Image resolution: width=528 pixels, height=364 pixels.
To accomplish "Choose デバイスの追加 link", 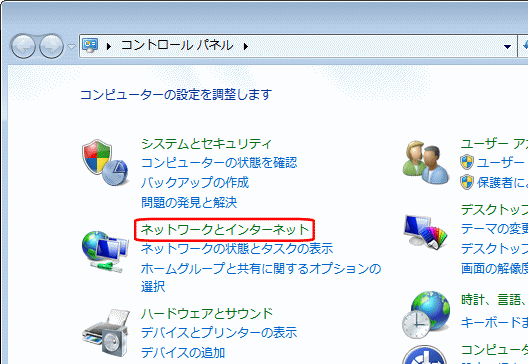I will click(x=183, y=353).
